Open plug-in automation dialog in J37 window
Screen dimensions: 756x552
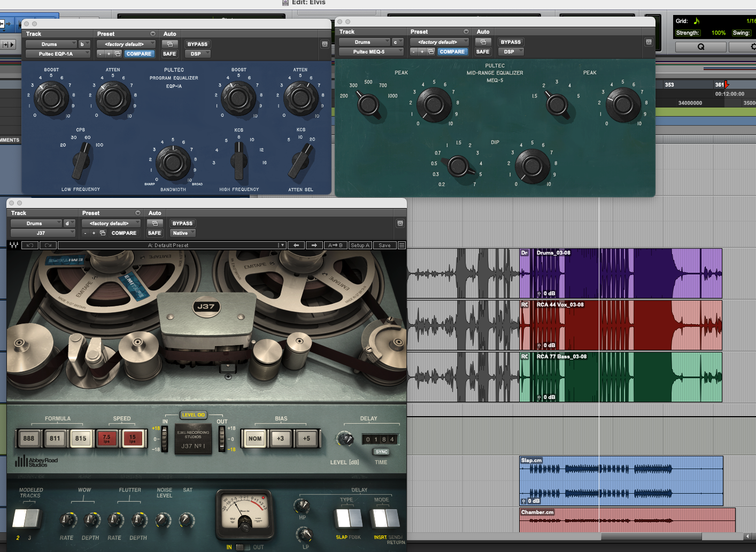[x=155, y=223]
